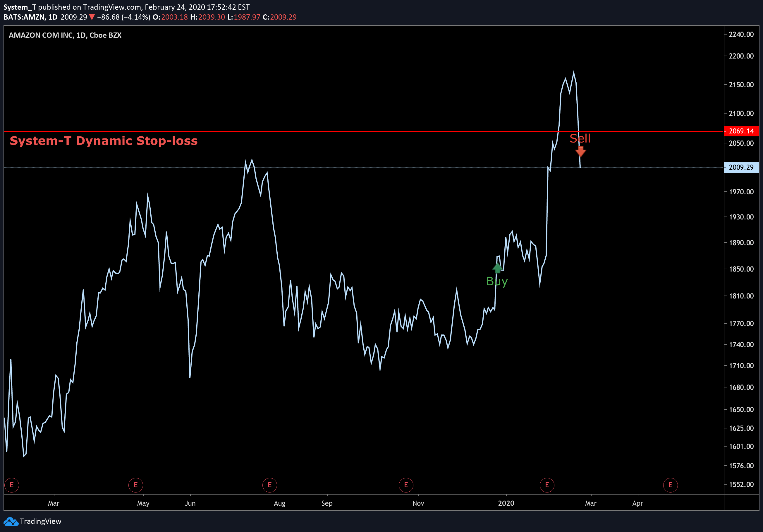763x532 pixels.
Task: Click the Aug time axis label
Action: click(x=280, y=503)
